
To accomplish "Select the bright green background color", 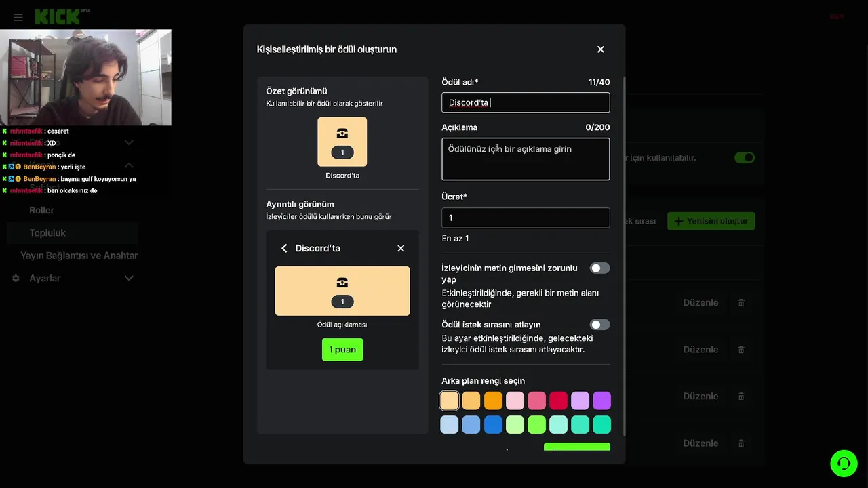I will (x=536, y=424).
